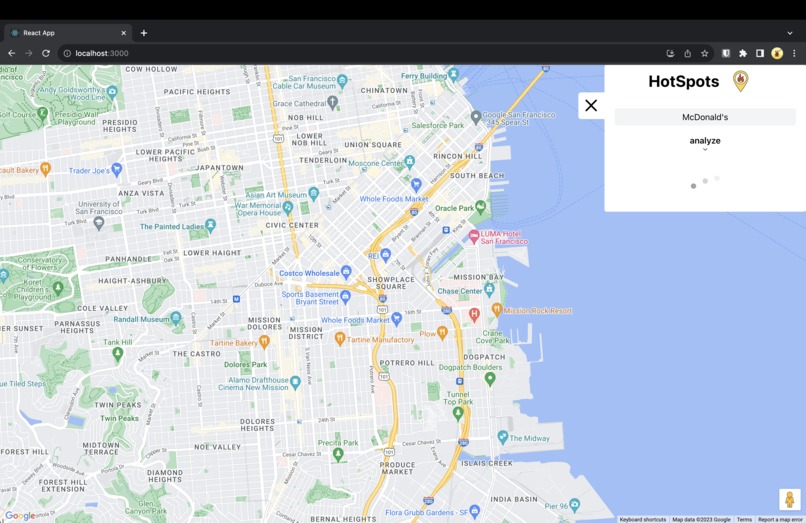Image resolution: width=806 pixels, height=523 pixels.
Task: Click the Tartine Manufactory pin
Action: (339, 338)
